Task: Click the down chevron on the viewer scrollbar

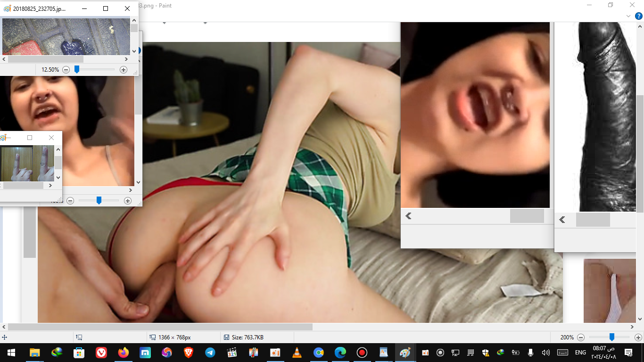Action: [58, 178]
